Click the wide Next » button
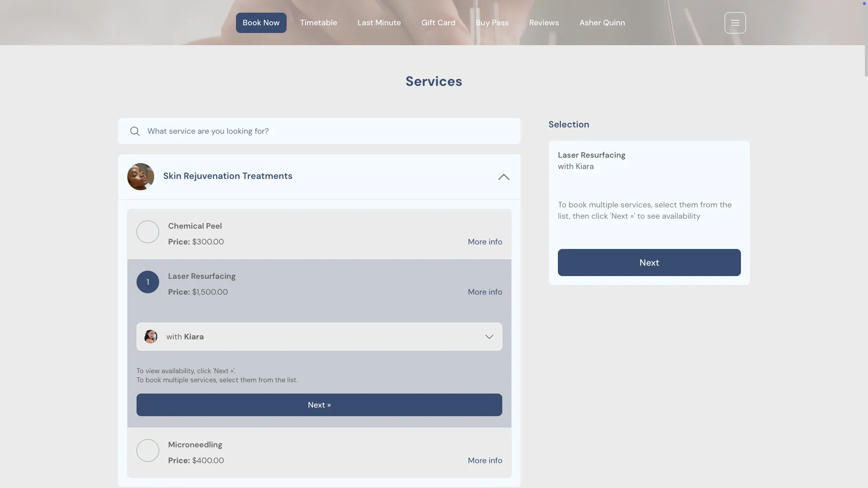This screenshot has height=488, width=868. pos(319,405)
